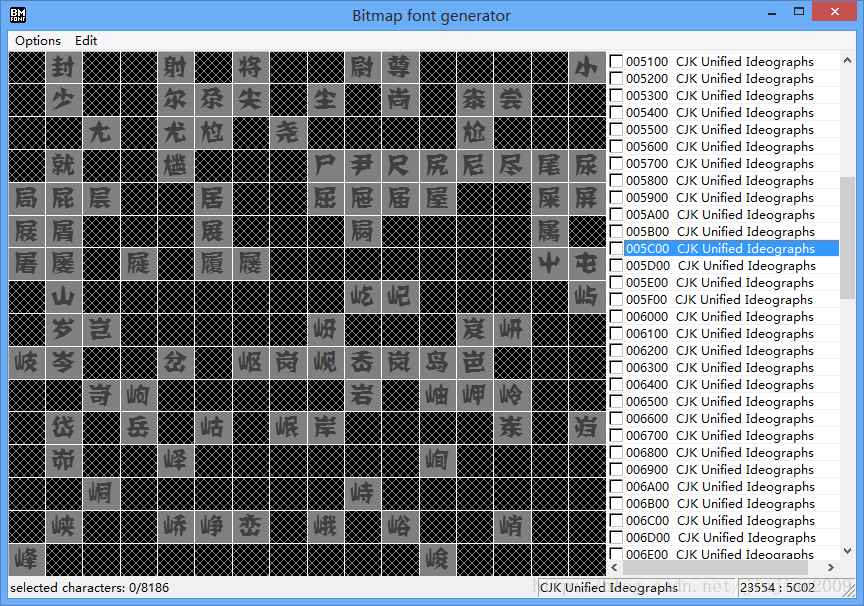
Task: Open the Edit menu
Action: click(x=85, y=41)
